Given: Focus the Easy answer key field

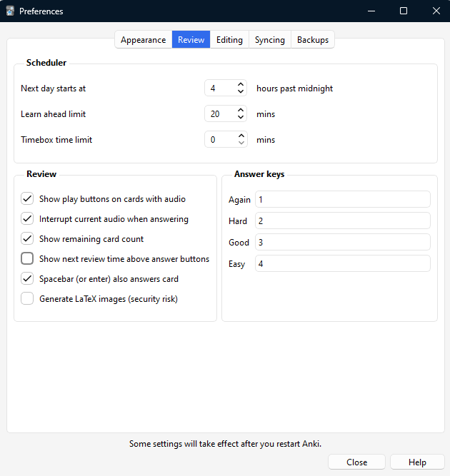Looking at the screenshot, I should [x=342, y=264].
